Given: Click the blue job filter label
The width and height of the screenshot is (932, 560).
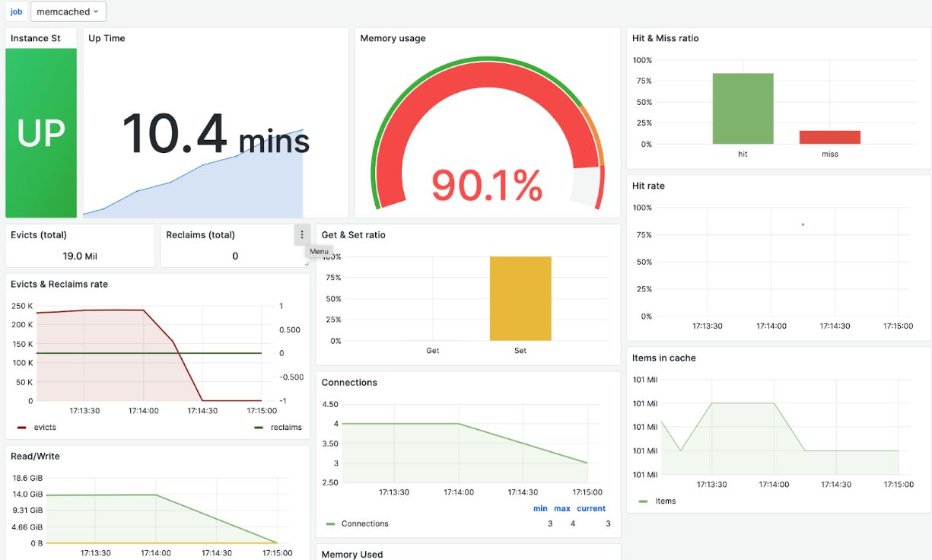Looking at the screenshot, I should click(x=16, y=11).
